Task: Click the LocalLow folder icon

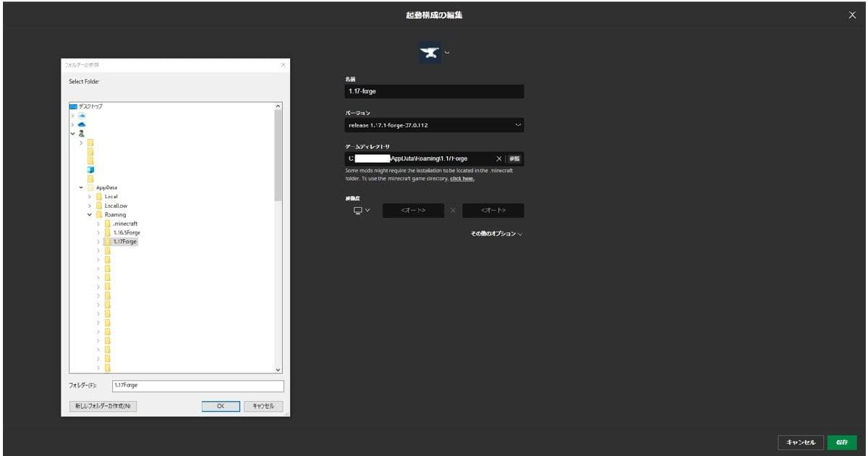Action: (x=98, y=206)
